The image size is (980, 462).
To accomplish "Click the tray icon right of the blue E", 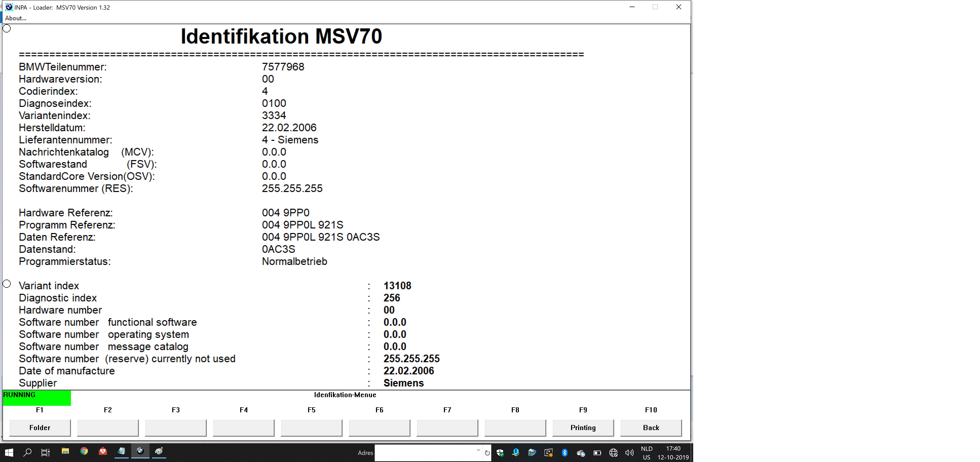I will [532, 452].
